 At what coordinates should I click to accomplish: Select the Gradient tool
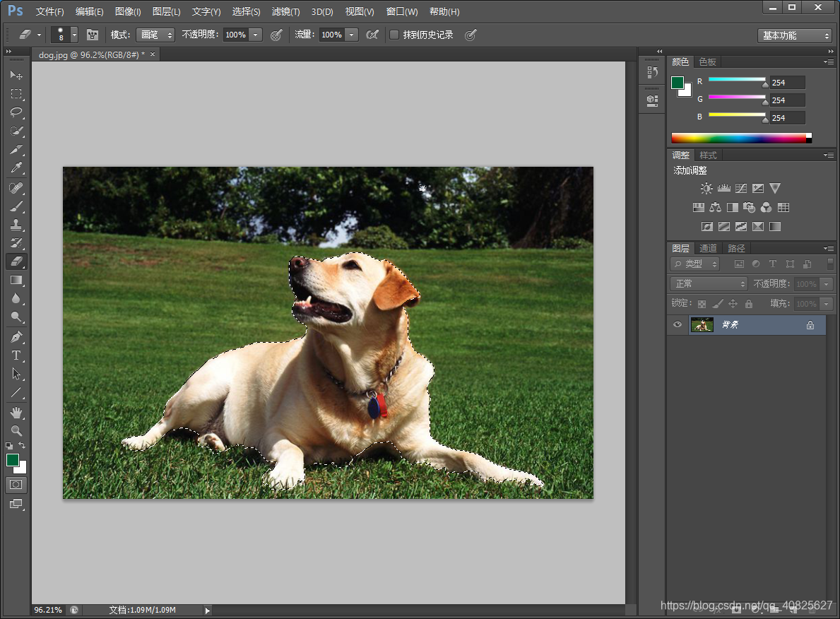pyautogui.click(x=16, y=280)
